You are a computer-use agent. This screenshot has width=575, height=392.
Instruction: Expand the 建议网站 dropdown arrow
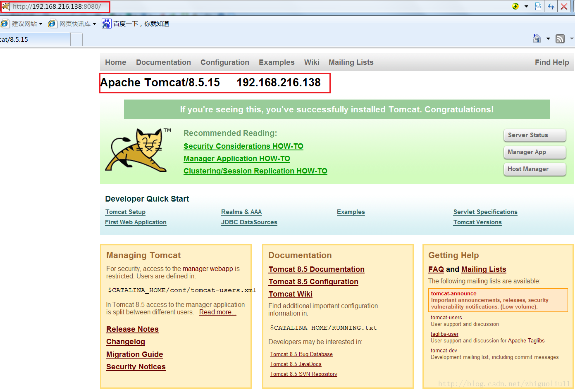[41, 24]
